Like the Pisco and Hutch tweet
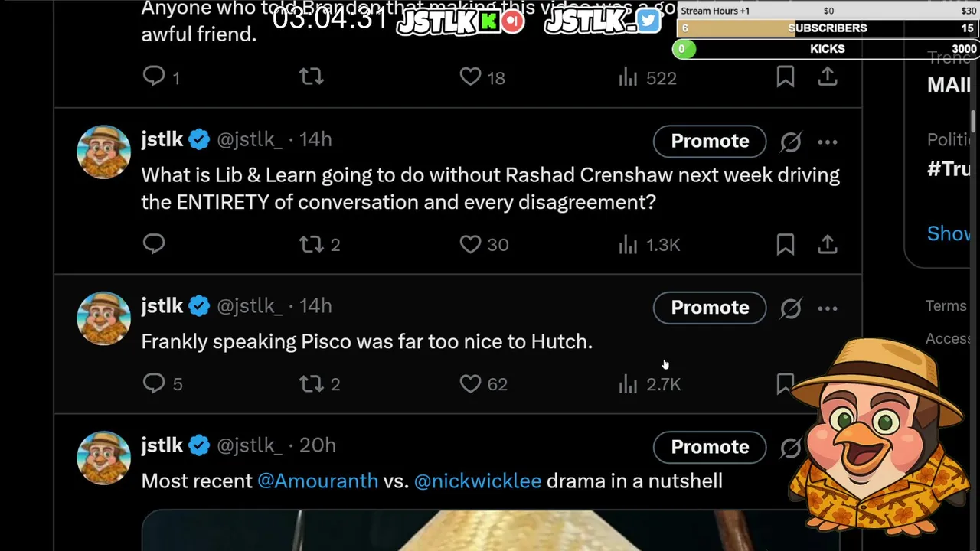The image size is (980, 551). pos(484,383)
